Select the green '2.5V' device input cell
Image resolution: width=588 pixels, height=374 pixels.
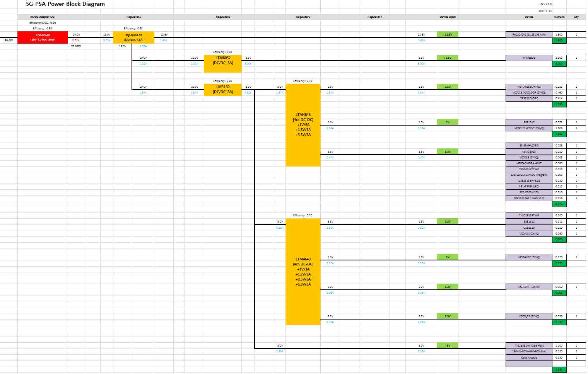tap(448, 316)
